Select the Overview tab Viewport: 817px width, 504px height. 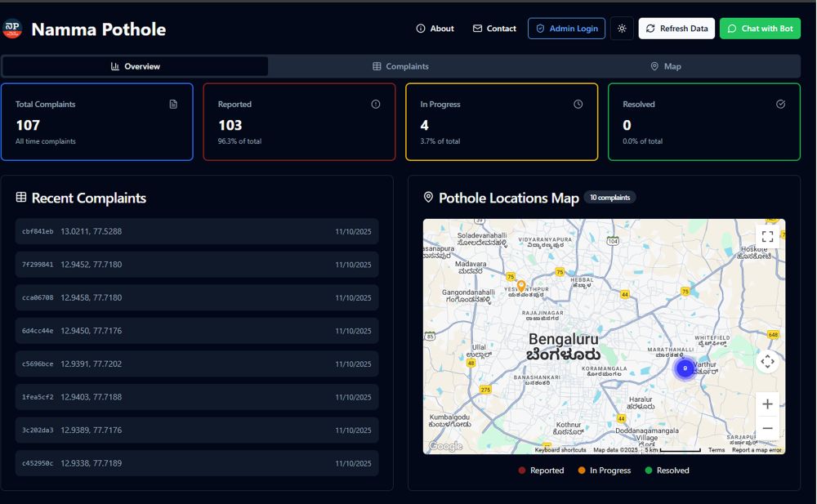point(136,66)
